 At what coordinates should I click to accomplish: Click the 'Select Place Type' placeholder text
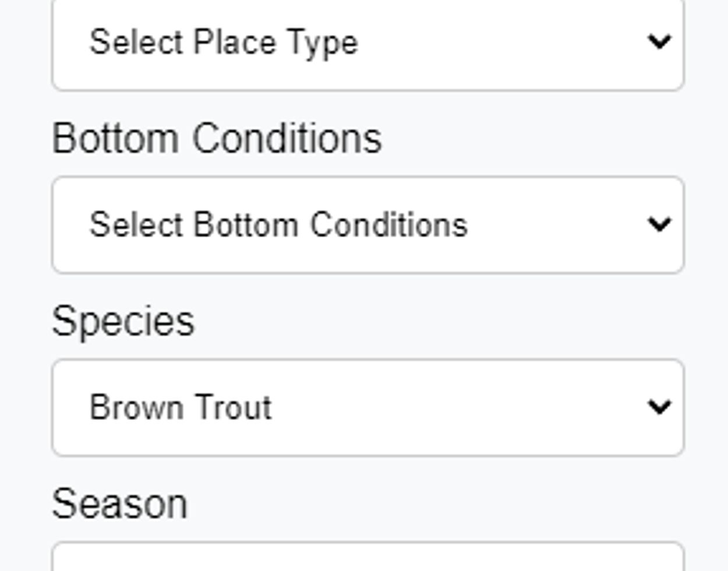224,43
